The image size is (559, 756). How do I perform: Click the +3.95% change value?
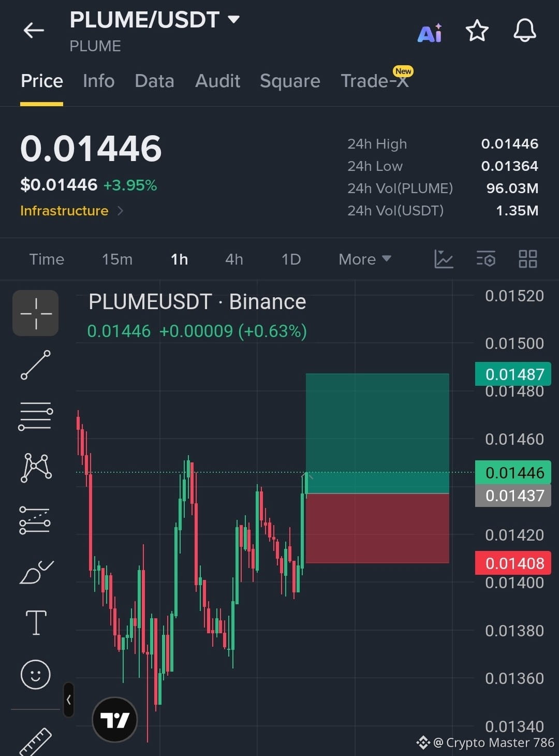130,185
